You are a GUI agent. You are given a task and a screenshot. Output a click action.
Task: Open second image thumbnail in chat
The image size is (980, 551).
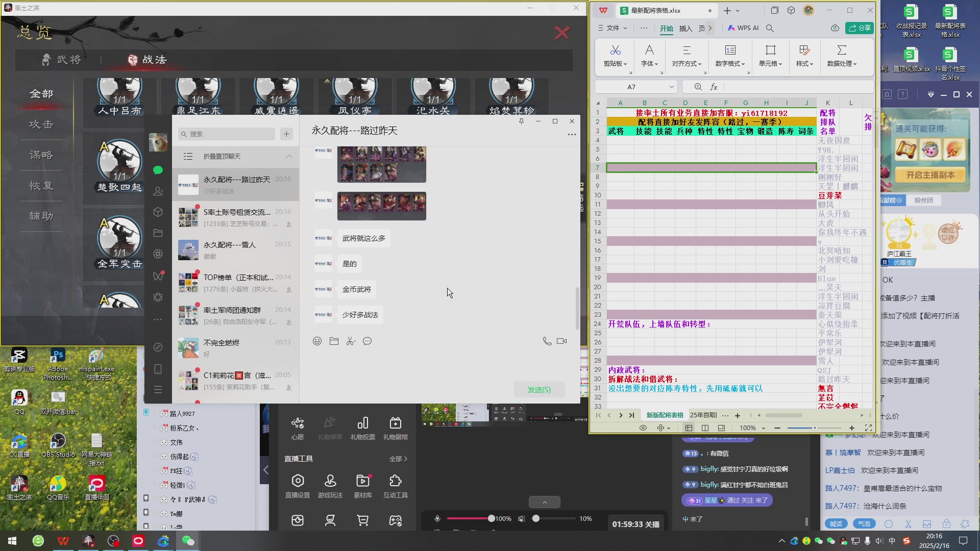point(381,206)
